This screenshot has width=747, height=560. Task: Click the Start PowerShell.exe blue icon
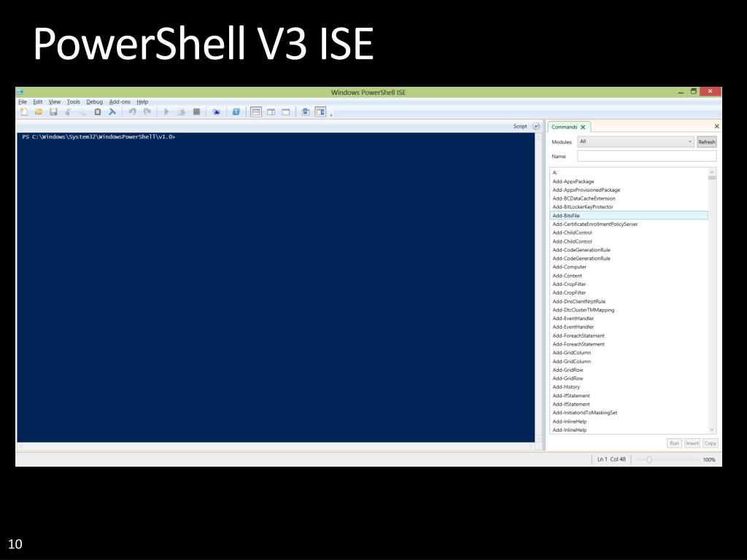click(x=236, y=112)
